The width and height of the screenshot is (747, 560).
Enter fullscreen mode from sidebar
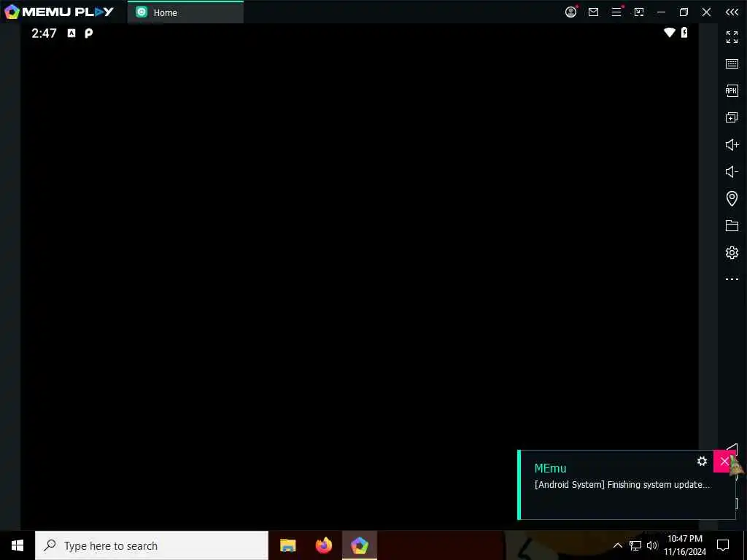point(732,36)
